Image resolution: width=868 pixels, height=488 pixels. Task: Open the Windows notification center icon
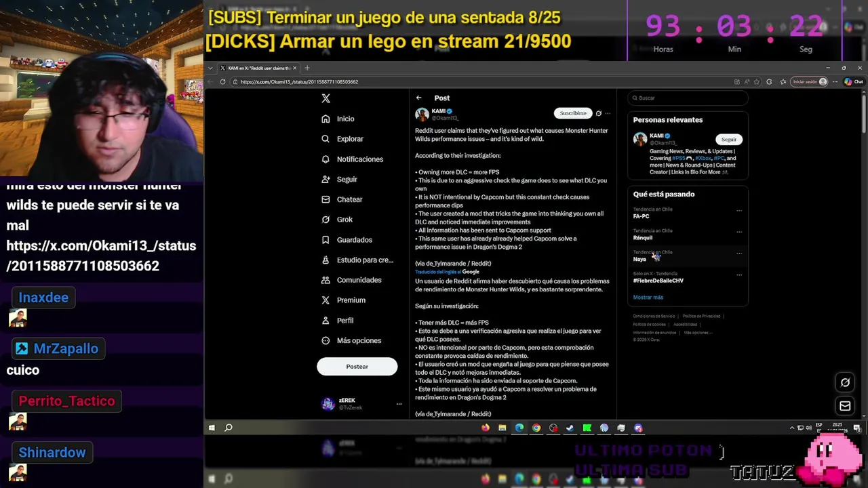click(x=857, y=428)
